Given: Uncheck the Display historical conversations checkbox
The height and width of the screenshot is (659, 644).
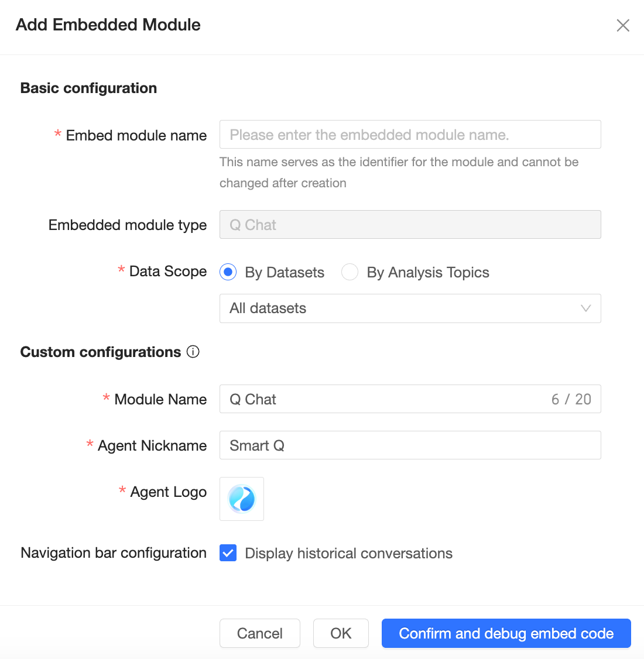Looking at the screenshot, I should coord(228,553).
